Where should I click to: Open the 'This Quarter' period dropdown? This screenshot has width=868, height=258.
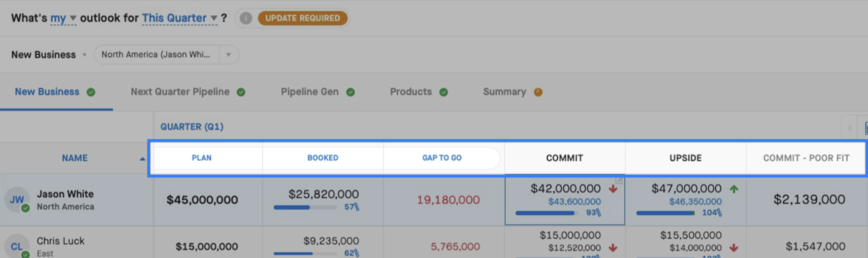[x=179, y=18]
